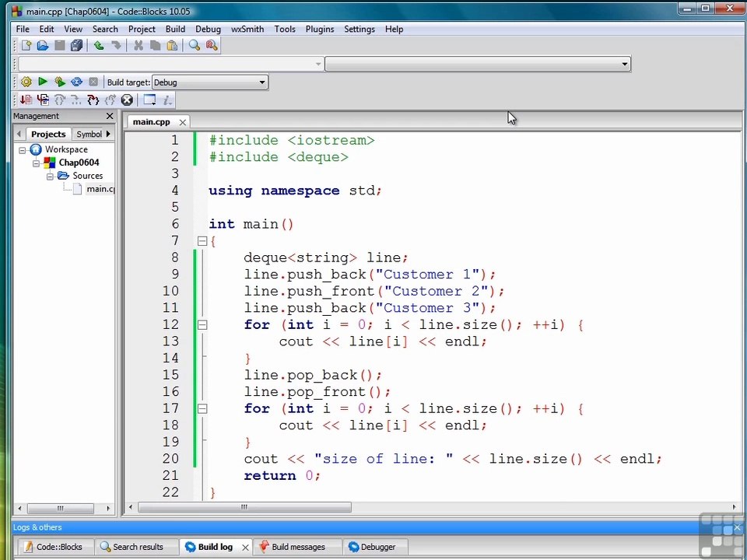
Task: Open the File menu
Action: click(23, 29)
